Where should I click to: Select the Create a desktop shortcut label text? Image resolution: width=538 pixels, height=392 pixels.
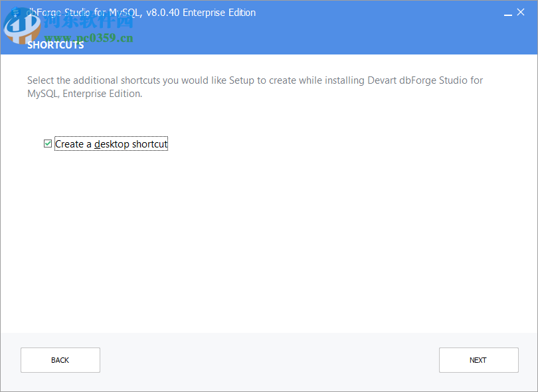[x=110, y=144]
